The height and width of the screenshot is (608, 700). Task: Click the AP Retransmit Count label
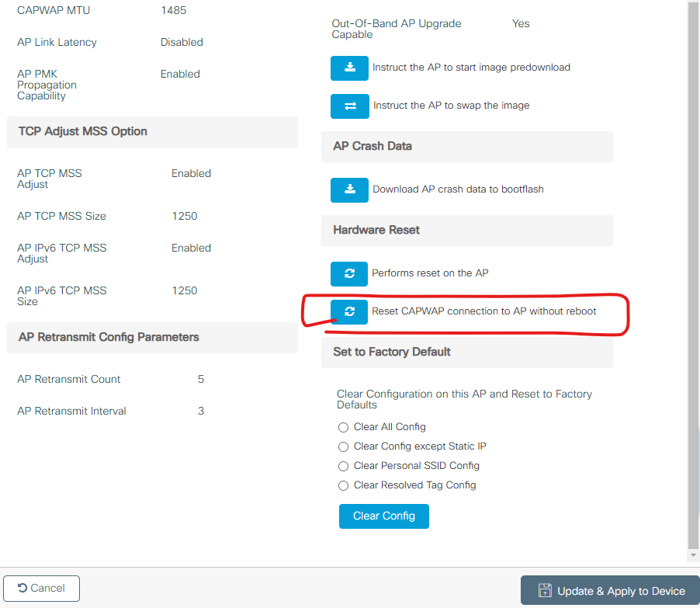coord(69,379)
